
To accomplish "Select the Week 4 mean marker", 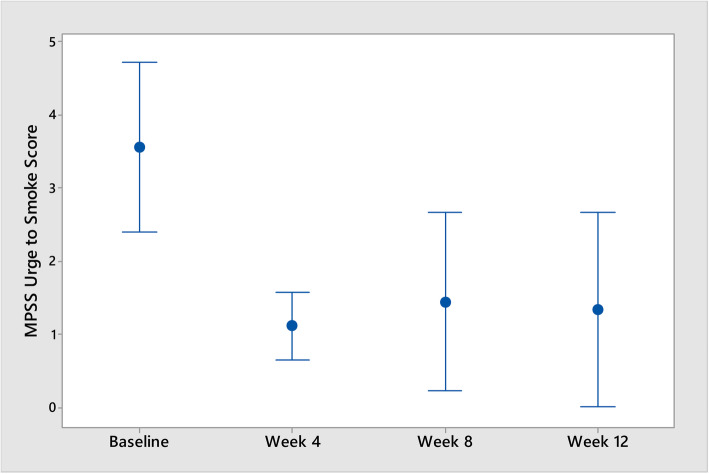I will point(292,325).
